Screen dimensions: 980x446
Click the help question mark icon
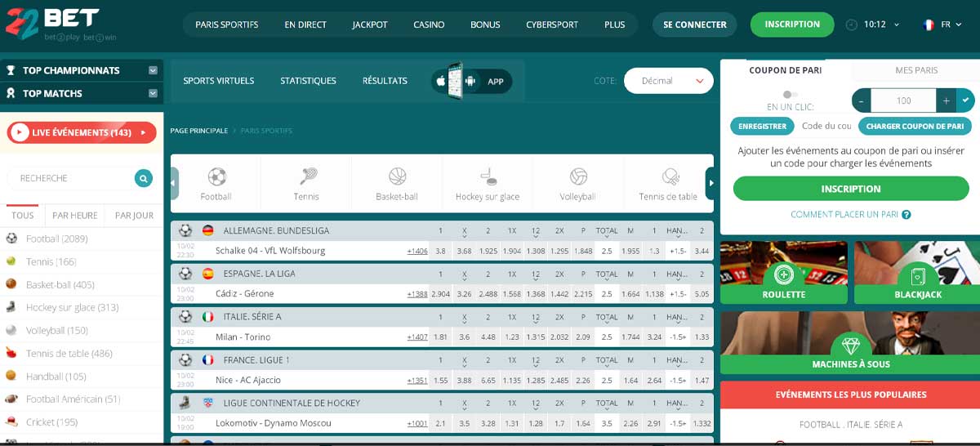tap(906, 215)
